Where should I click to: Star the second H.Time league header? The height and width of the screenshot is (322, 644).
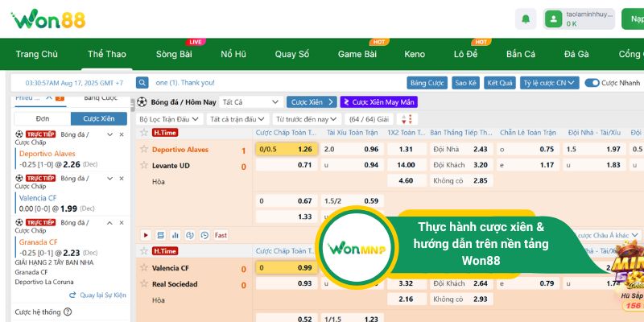[144, 250]
